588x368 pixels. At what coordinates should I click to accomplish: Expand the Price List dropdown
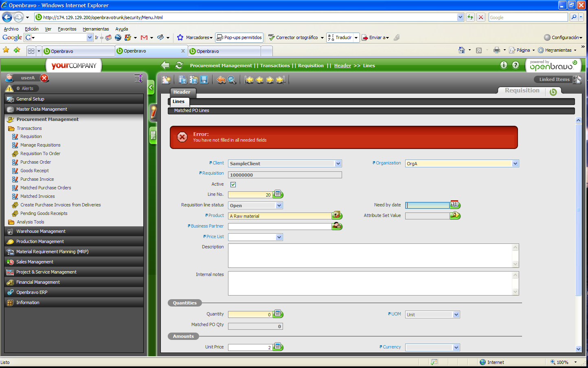[x=279, y=237]
